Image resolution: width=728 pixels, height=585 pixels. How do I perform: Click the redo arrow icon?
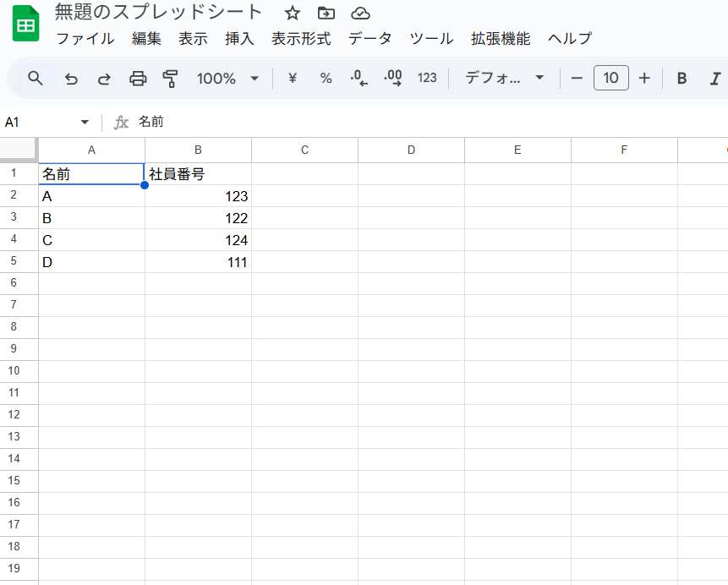104,79
